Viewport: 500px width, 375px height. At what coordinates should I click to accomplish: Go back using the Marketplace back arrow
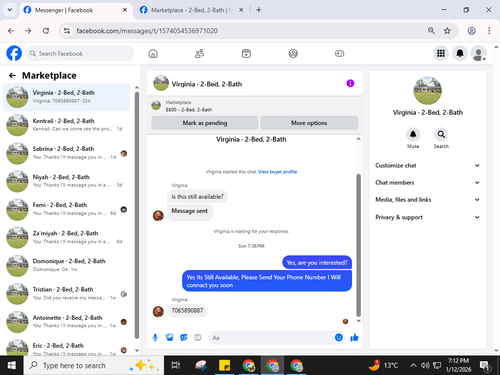click(x=12, y=76)
